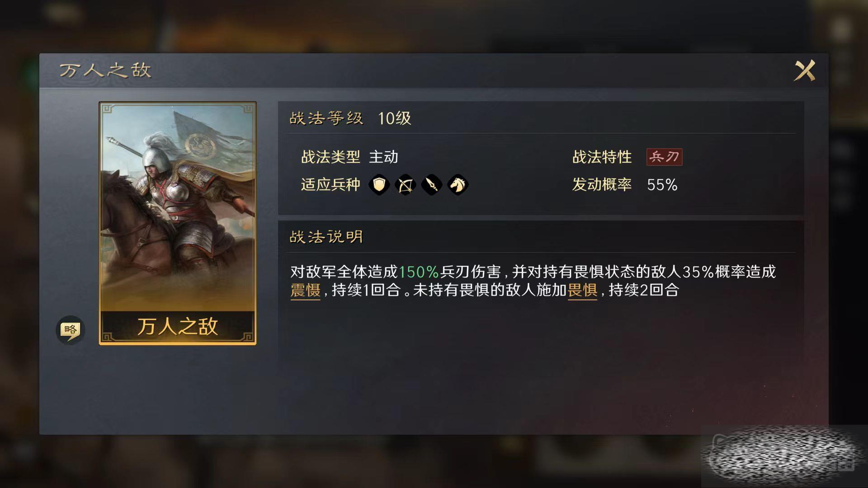Click the 战法类型 主动 text

coord(350,157)
